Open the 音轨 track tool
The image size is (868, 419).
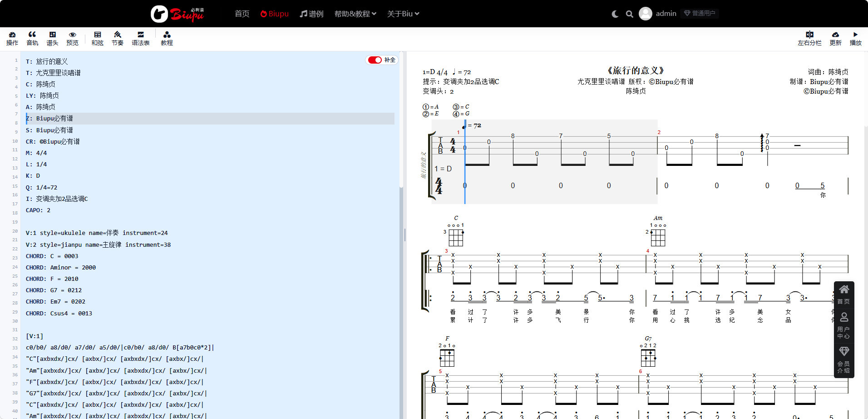point(32,39)
